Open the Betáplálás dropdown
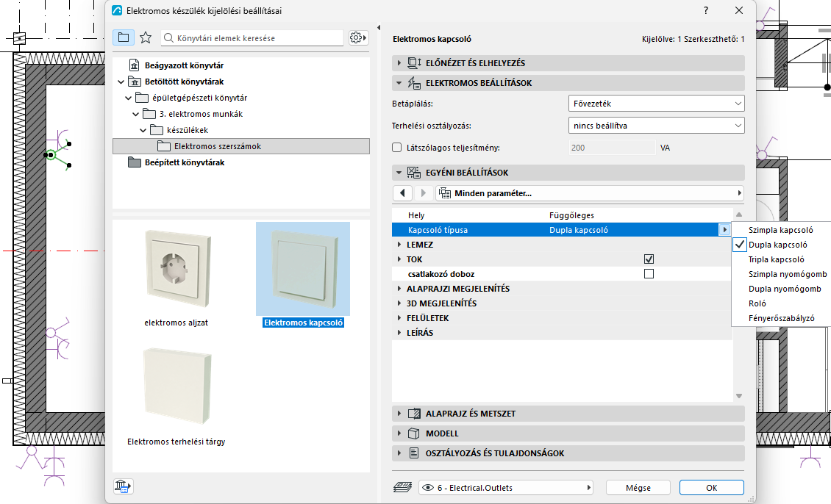 tap(656, 104)
